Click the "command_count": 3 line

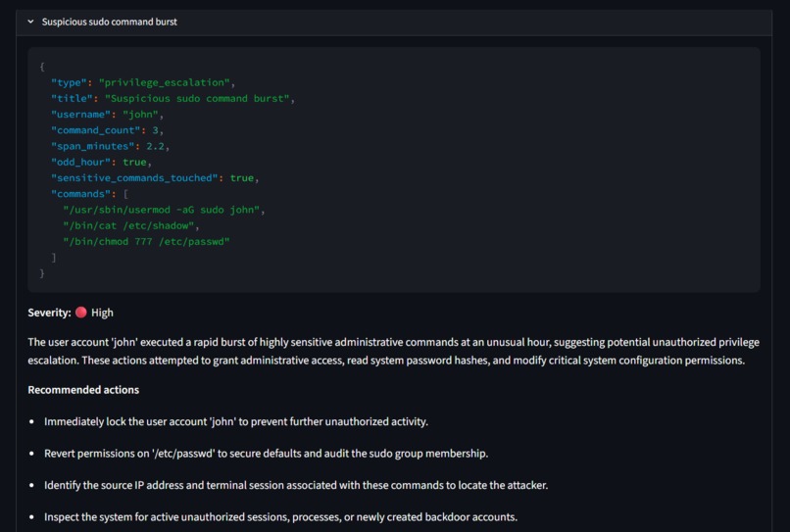pos(107,130)
